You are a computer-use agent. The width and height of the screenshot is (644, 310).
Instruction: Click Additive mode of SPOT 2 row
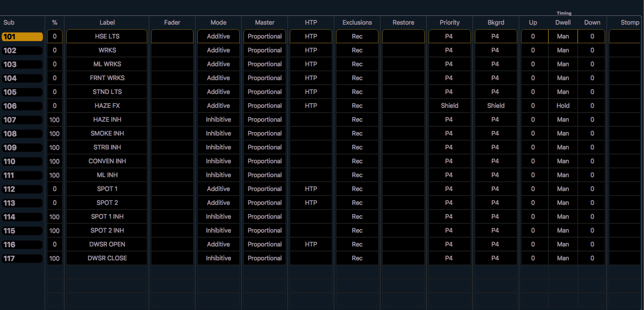[x=218, y=203]
